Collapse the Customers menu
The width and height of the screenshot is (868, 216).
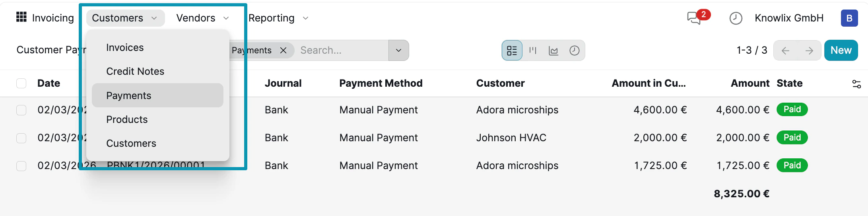(x=125, y=18)
